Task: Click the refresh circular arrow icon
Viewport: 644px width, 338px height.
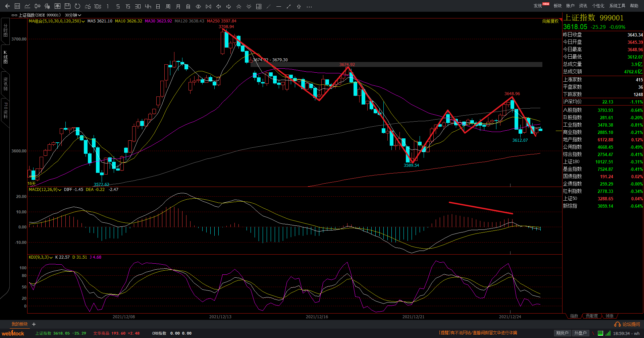Action: click(77, 6)
